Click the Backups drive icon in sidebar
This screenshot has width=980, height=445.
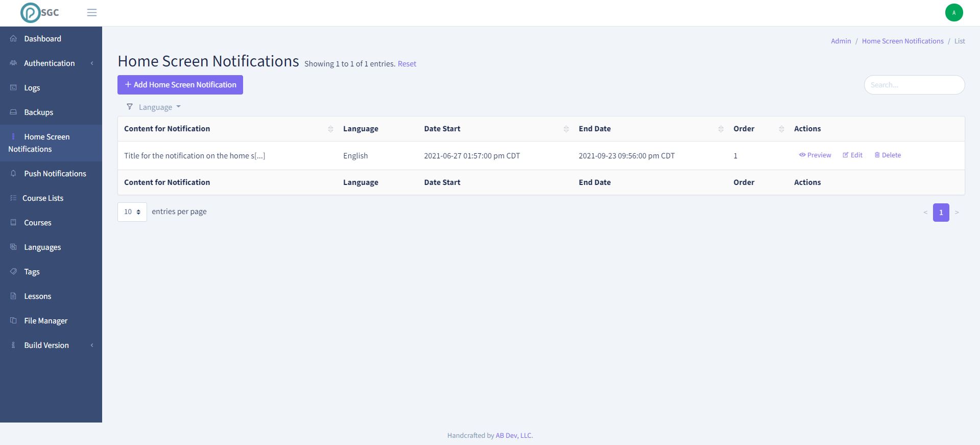[x=14, y=112]
